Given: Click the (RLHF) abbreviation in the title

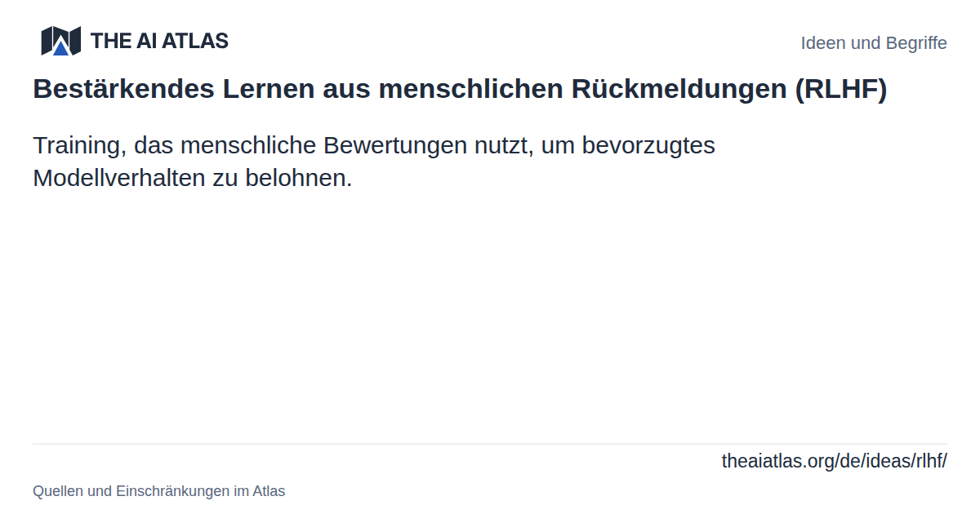Looking at the screenshot, I should (x=841, y=89).
